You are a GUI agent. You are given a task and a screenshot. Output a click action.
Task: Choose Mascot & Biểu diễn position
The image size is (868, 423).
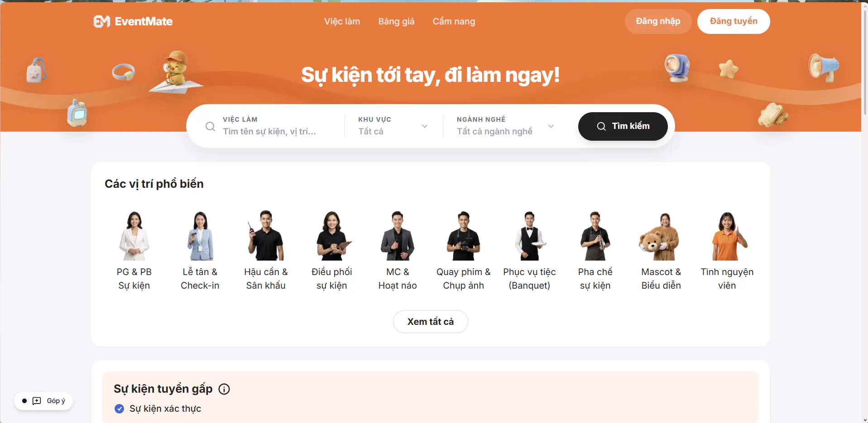point(661,251)
